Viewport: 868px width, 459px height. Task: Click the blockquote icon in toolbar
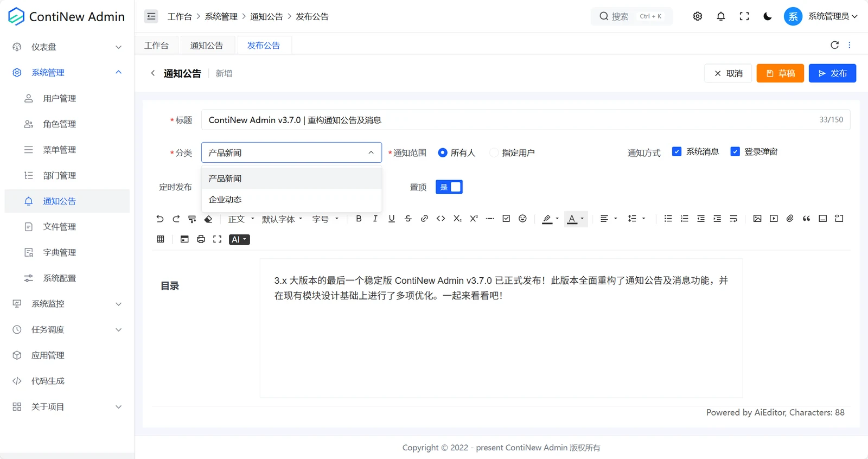[x=806, y=219]
